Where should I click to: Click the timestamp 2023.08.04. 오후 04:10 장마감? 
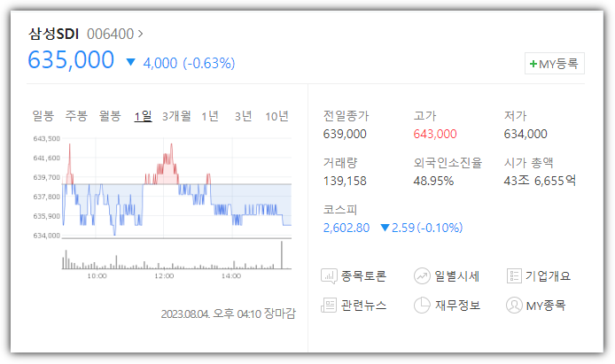(229, 314)
